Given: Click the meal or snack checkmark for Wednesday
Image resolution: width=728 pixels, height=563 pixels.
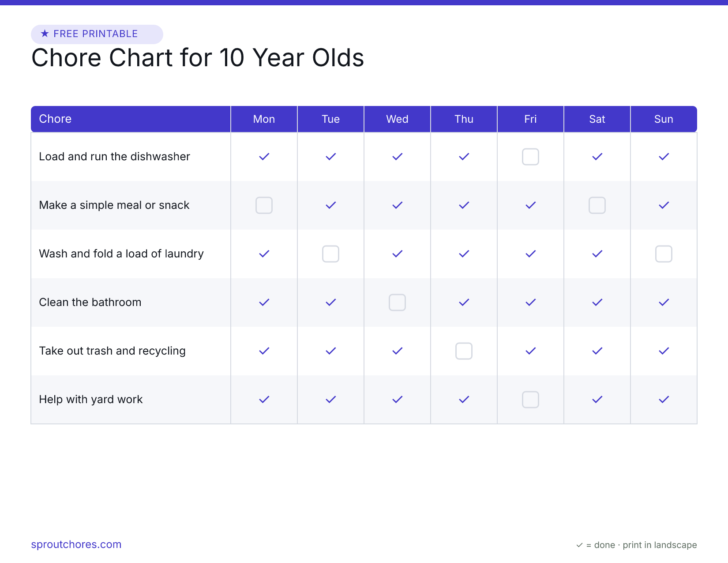Looking at the screenshot, I should (397, 205).
